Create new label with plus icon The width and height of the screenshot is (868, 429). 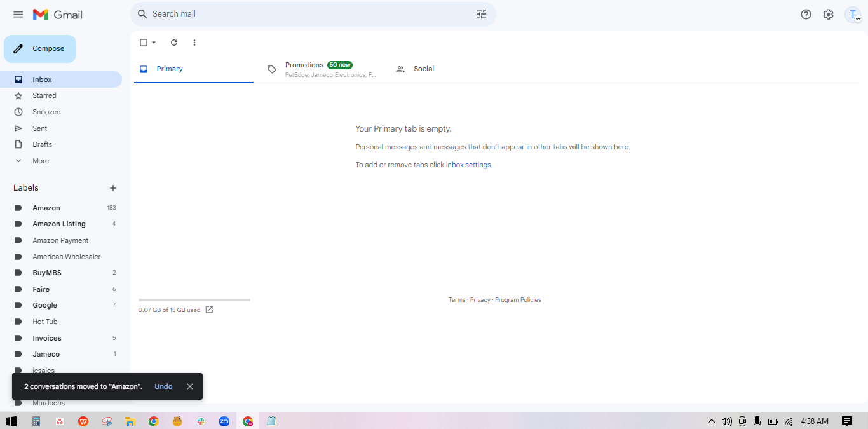pyautogui.click(x=113, y=188)
